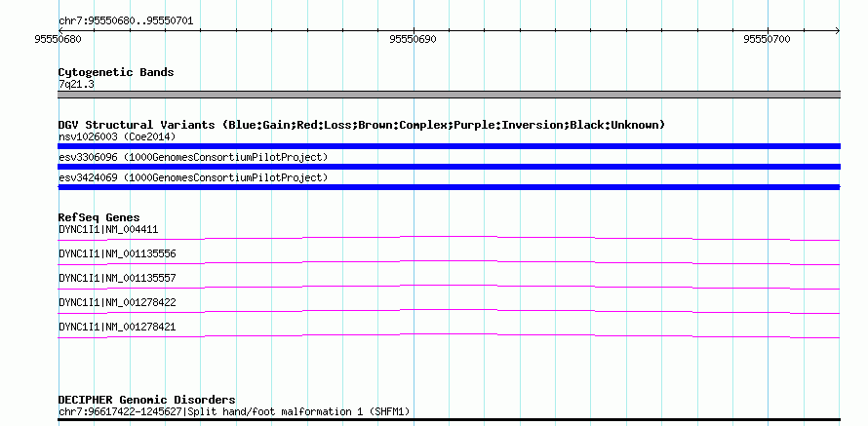The height and width of the screenshot is (426, 868).
Task: Click the magenta line for NM_004411
Action: [x=449, y=239]
